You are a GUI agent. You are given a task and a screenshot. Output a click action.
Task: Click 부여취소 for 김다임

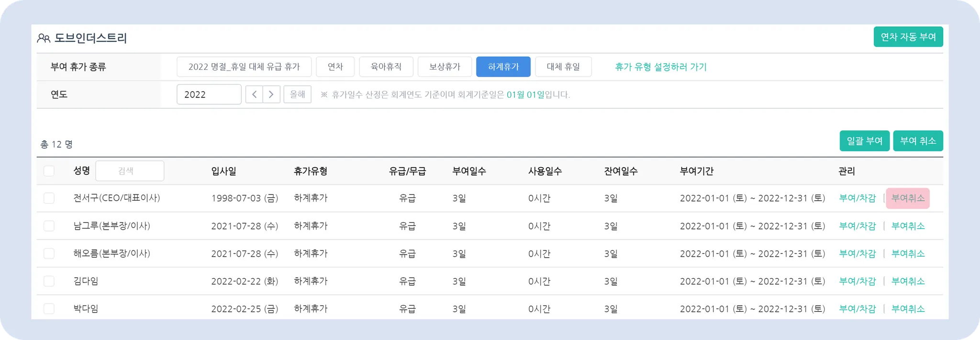coord(908,281)
